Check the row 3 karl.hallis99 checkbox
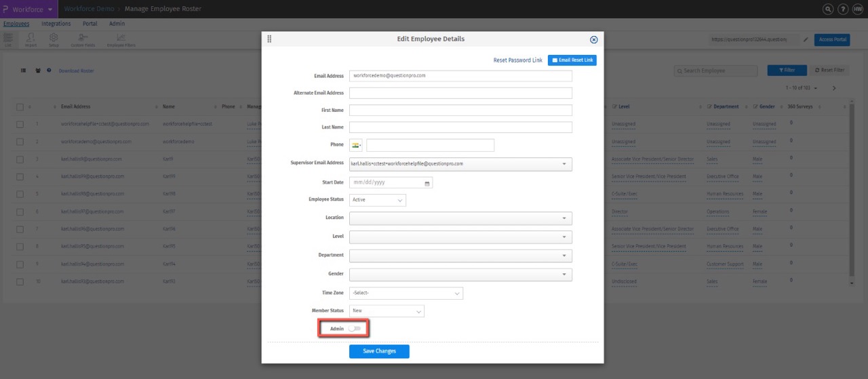Screen dimensions: 868x379 click(x=20, y=159)
